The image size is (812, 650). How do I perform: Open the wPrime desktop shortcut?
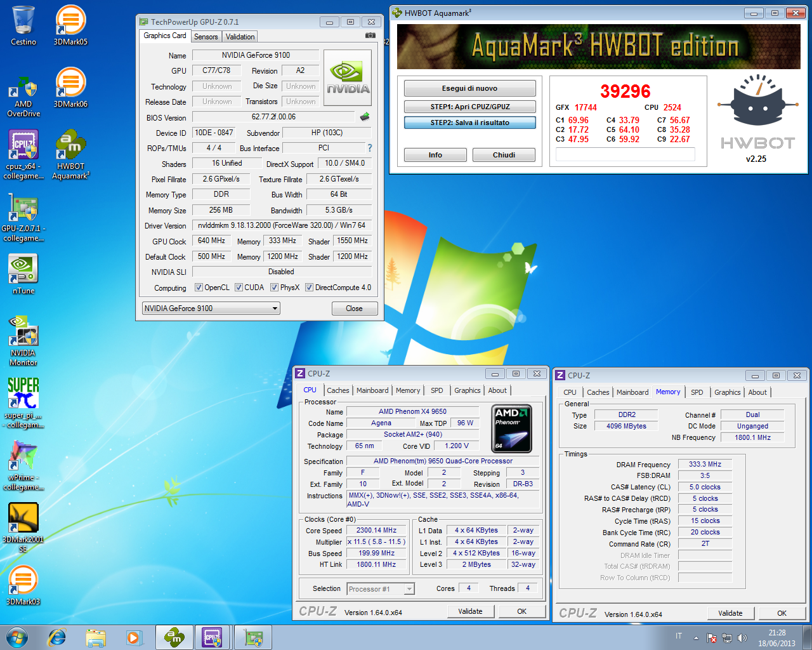tap(23, 465)
